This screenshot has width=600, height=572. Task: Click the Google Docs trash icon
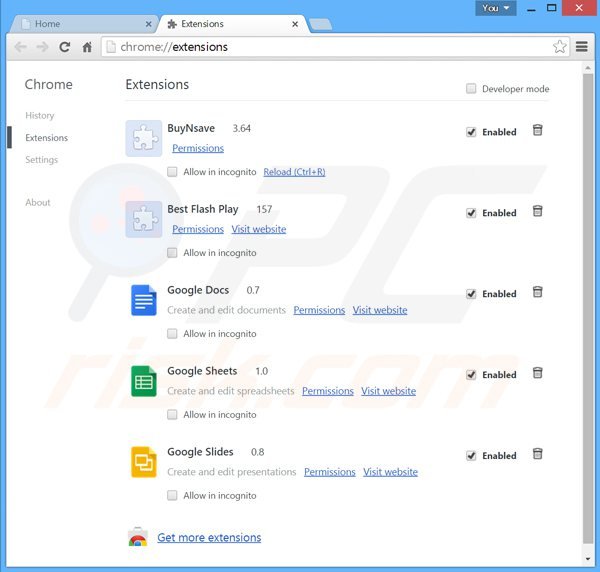[x=537, y=292]
